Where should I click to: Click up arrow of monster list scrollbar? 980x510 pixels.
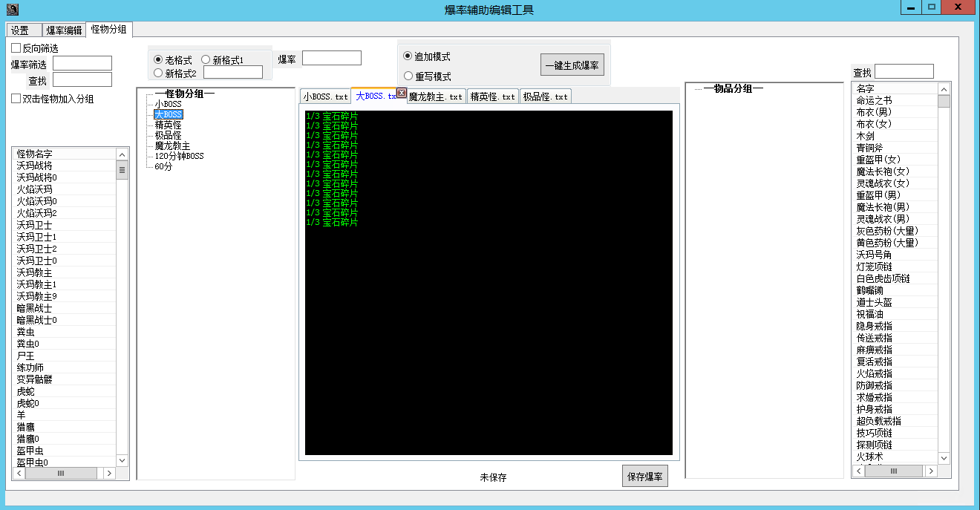click(x=122, y=154)
